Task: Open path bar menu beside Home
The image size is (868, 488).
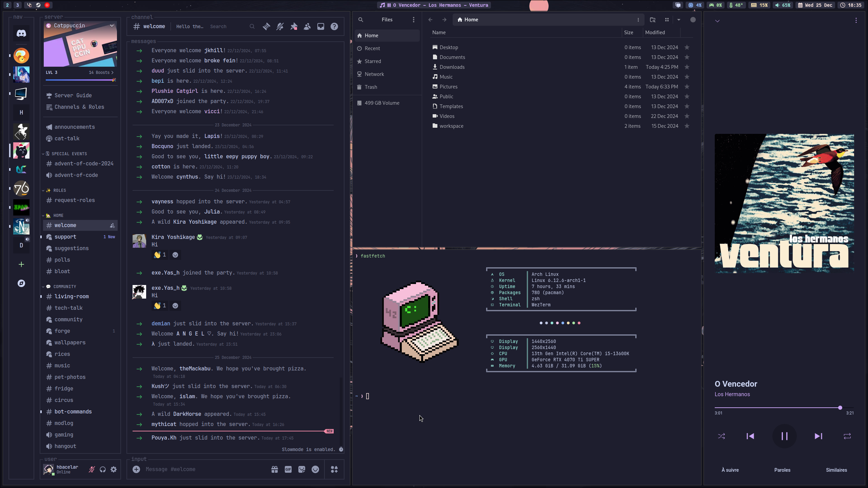Action: coord(638,20)
